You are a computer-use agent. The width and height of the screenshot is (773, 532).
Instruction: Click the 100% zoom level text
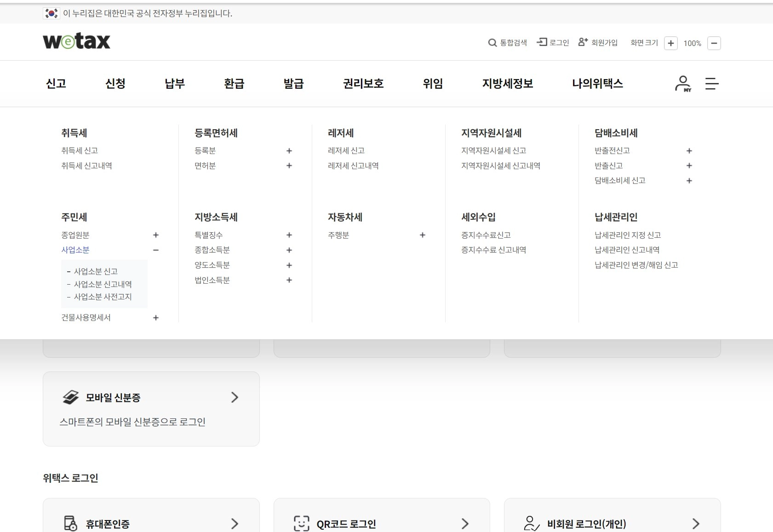click(x=692, y=43)
